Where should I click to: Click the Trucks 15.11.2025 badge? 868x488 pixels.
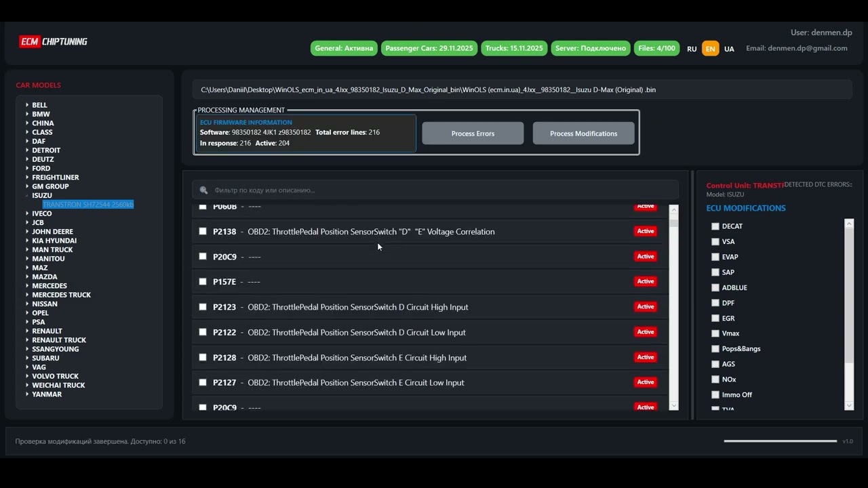[x=514, y=48]
